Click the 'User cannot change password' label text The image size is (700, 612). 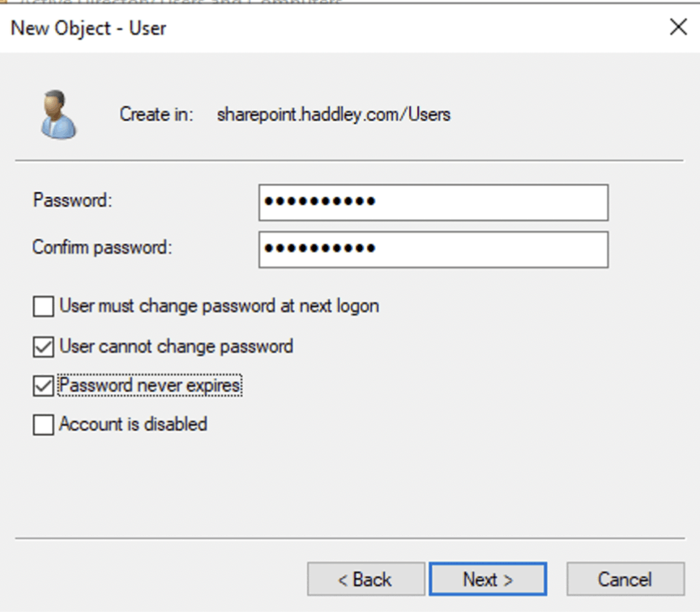coord(176,346)
